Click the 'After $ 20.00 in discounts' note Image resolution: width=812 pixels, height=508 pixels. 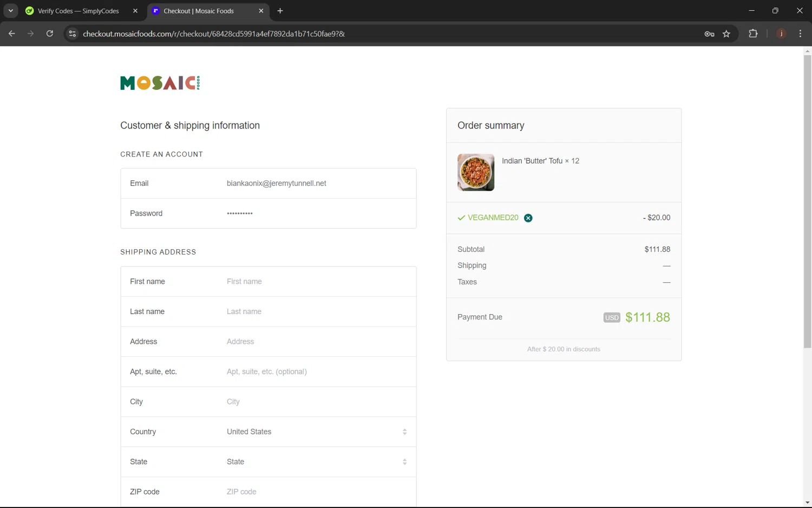(x=564, y=349)
